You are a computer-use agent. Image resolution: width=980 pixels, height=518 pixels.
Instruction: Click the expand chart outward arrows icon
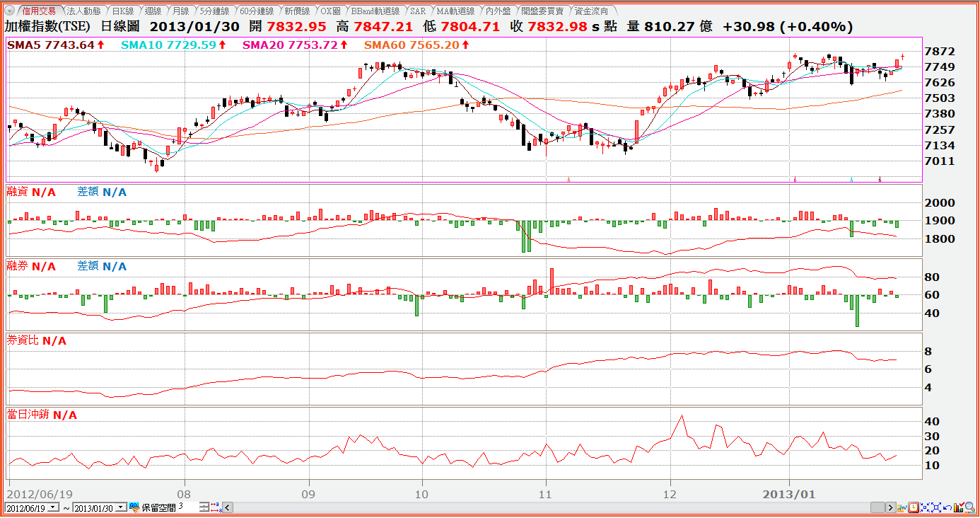click(x=936, y=507)
